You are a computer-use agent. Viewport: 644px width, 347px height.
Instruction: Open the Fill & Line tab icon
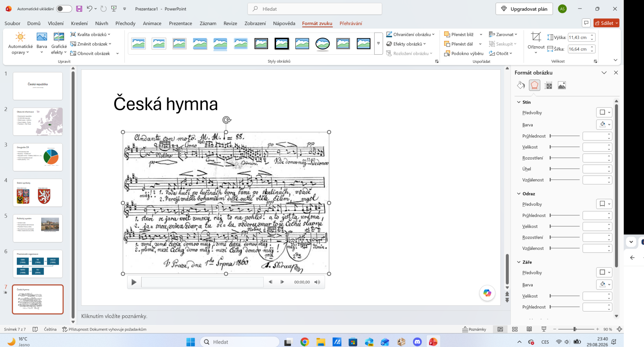coord(521,85)
